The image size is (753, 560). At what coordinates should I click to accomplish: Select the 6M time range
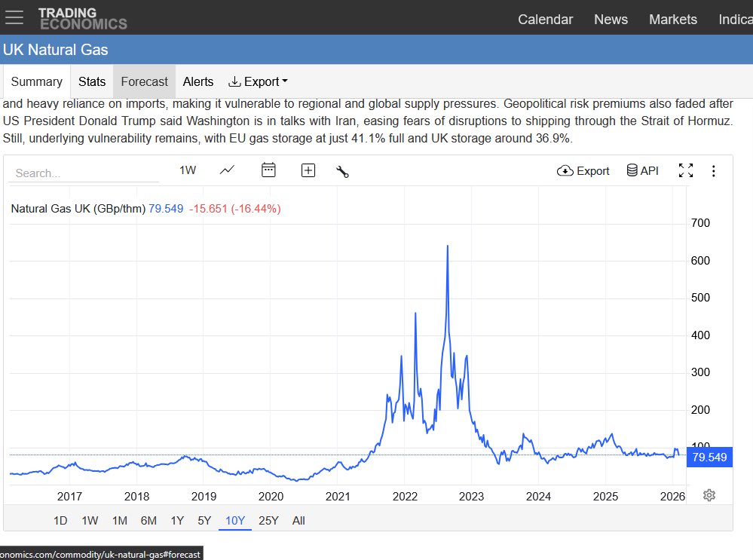coord(148,521)
